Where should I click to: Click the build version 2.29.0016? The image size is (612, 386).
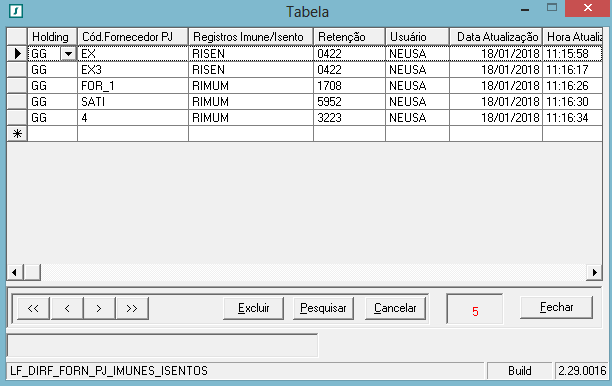pyautogui.click(x=582, y=370)
